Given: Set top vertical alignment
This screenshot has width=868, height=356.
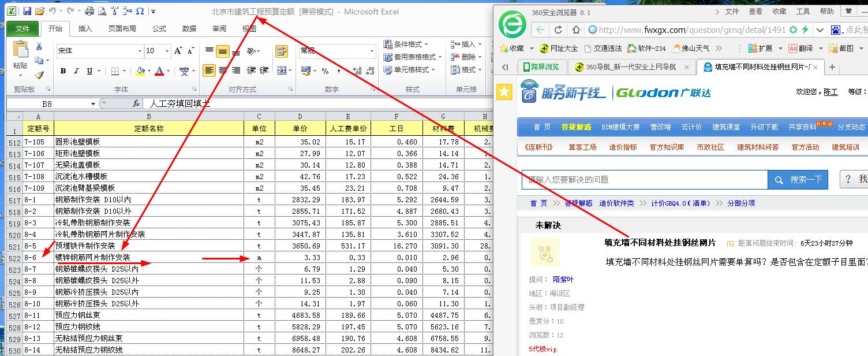Looking at the screenshot, I should [x=209, y=51].
